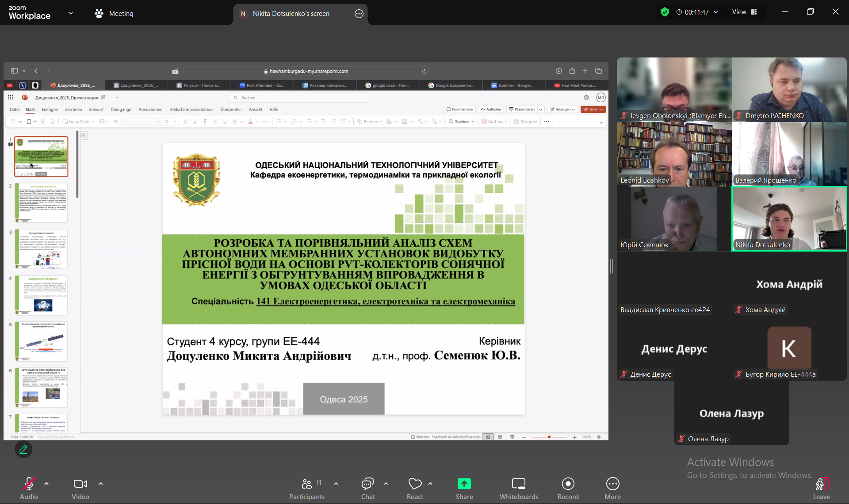Open the React emoji menu
Viewport: 849px width, 504px height.
[415, 488]
